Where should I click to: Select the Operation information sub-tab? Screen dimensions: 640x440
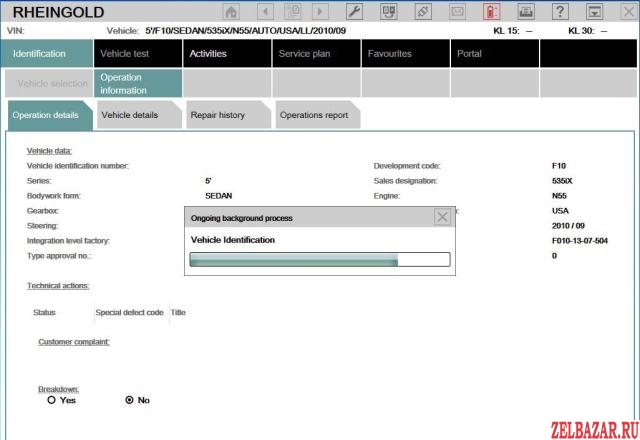(138, 83)
